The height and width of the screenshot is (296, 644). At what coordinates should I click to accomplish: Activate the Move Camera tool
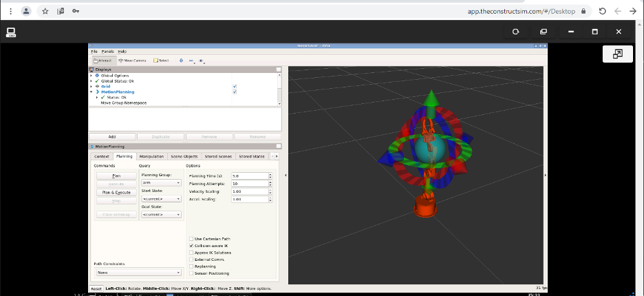point(132,61)
